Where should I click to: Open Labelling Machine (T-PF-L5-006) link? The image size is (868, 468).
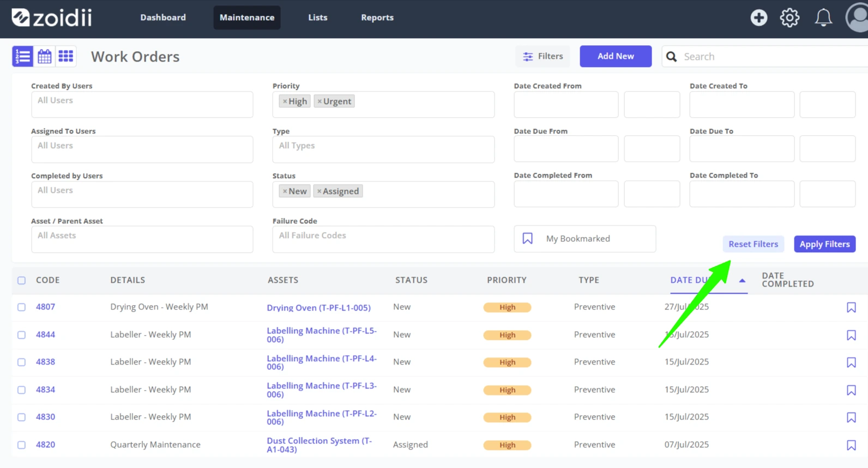(322, 335)
